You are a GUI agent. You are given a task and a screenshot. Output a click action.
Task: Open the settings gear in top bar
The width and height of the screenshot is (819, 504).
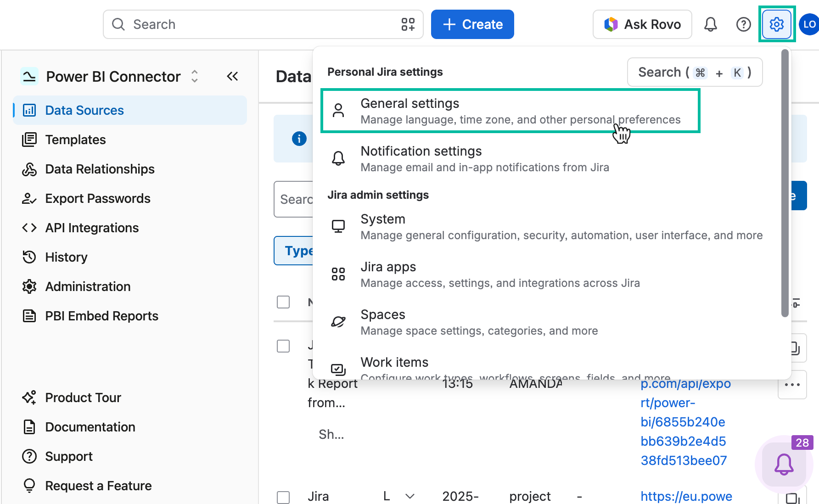coord(777,24)
